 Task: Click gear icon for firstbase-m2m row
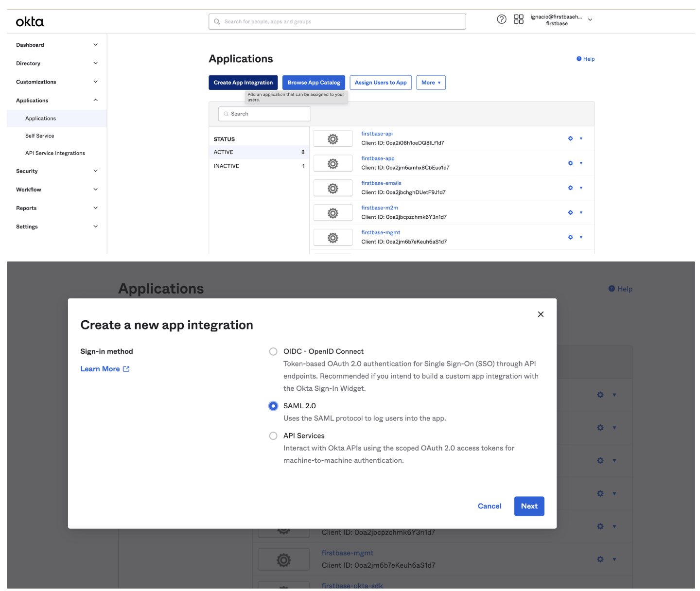click(x=570, y=212)
